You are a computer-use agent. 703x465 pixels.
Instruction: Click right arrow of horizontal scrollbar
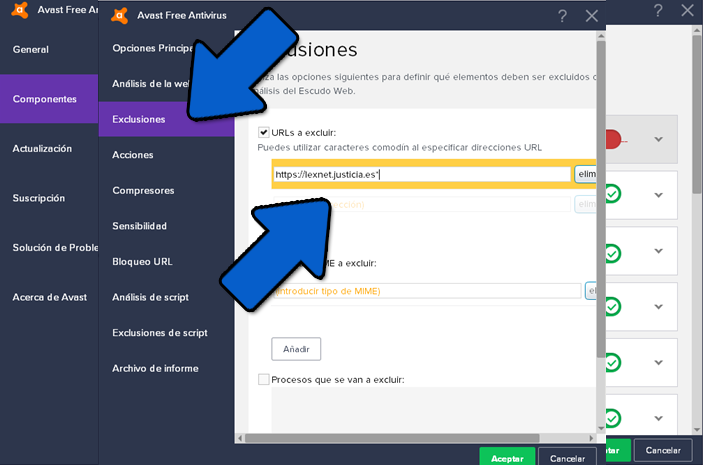(x=591, y=438)
